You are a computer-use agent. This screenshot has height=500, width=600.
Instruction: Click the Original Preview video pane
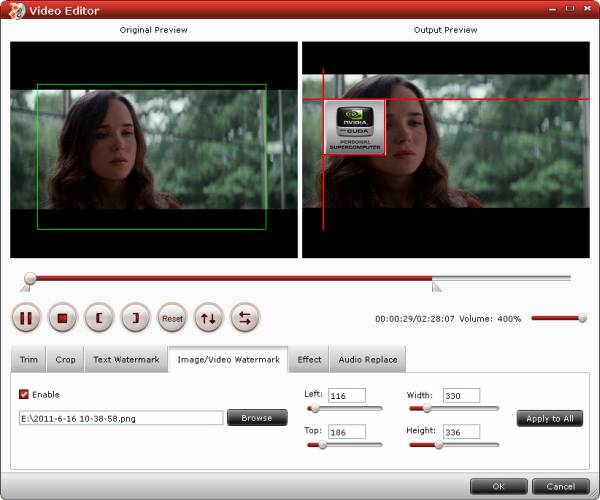coord(154,150)
